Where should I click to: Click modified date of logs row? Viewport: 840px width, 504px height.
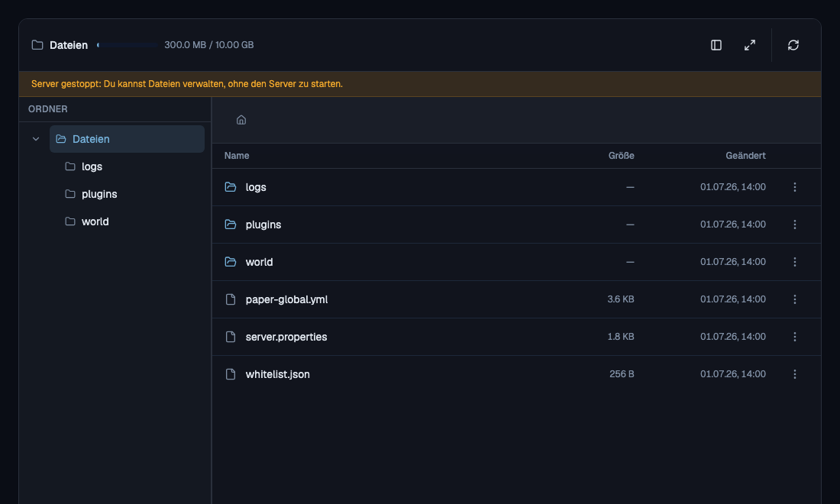pyautogui.click(x=732, y=187)
